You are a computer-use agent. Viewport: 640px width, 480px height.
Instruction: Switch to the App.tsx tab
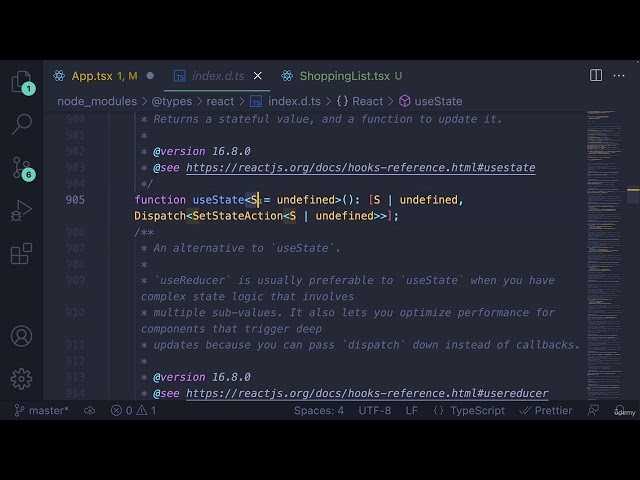click(x=104, y=76)
